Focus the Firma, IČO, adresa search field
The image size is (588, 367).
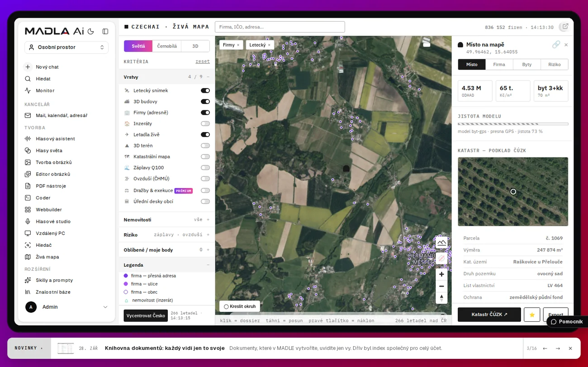click(x=280, y=27)
